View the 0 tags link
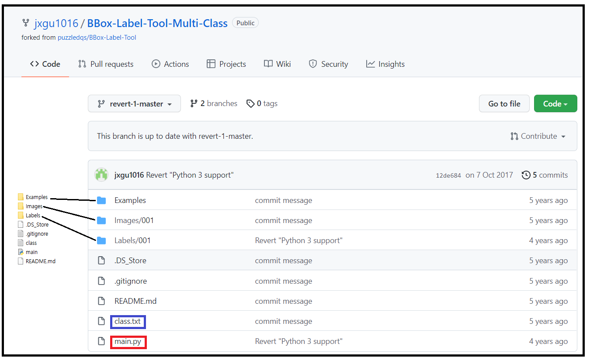Image resolution: width=590 pixels, height=364 pixels. click(262, 103)
